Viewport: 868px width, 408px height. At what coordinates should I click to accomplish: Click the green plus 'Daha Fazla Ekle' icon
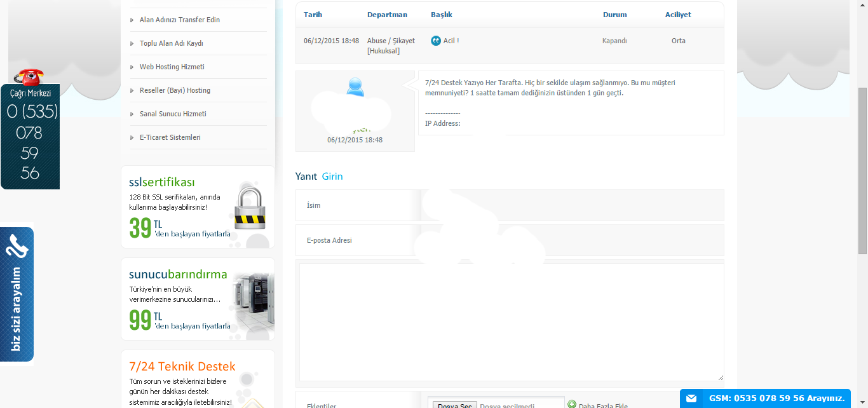pyautogui.click(x=572, y=404)
